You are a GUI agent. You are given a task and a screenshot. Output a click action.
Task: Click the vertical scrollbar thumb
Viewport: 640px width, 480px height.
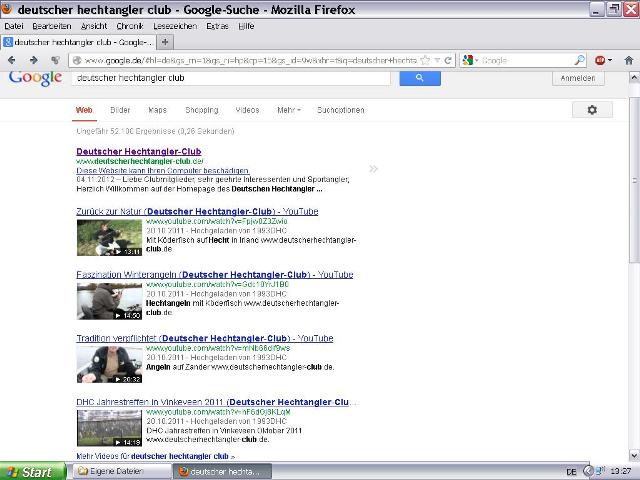[x=634, y=180]
